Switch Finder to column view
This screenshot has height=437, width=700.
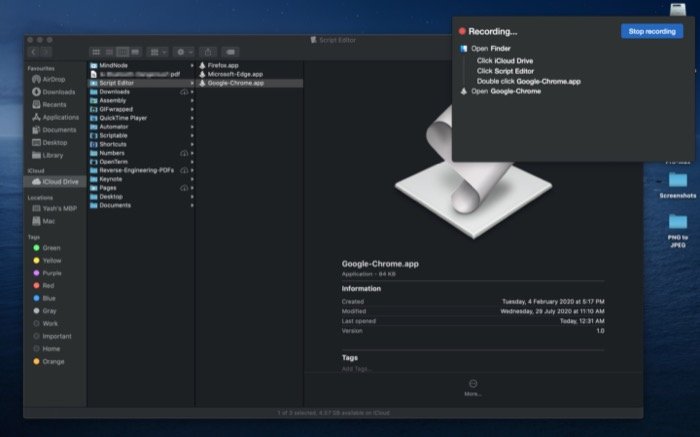tap(122, 52)
